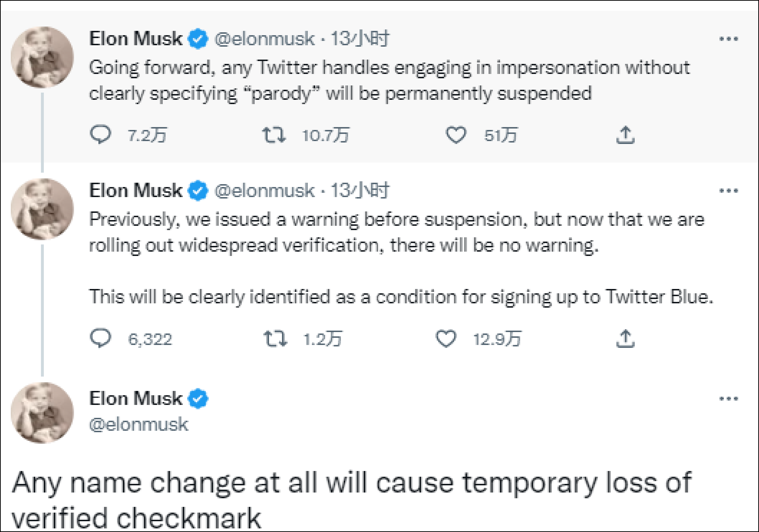
Task: Click the verified badge on third tweet
Action: pos(199,399)
